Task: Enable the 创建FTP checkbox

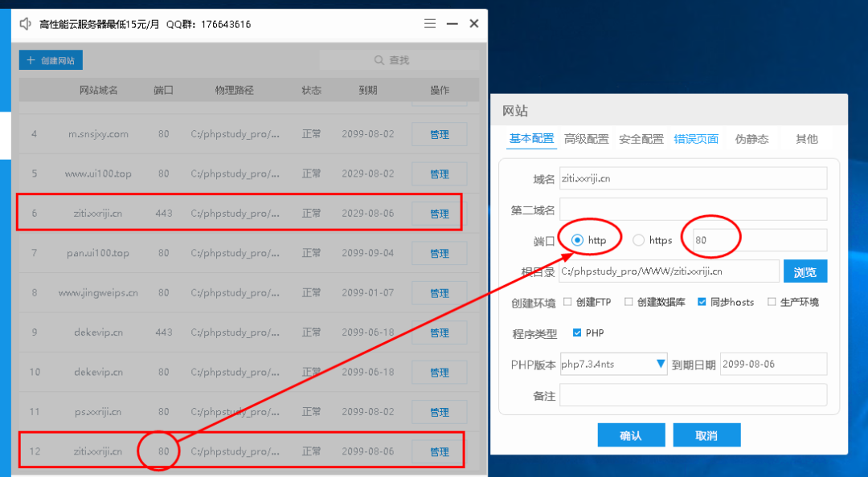Action: pyautogui.click(x=569, y=303)
